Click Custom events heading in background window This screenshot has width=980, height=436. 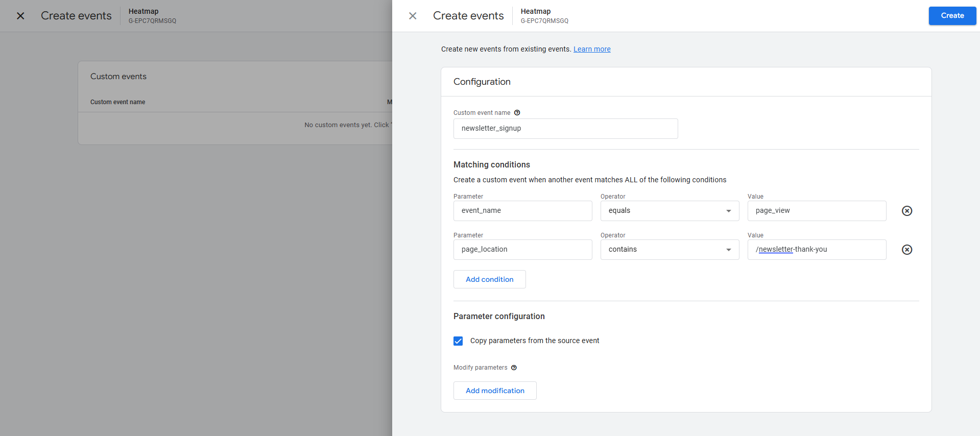[118, 77]
